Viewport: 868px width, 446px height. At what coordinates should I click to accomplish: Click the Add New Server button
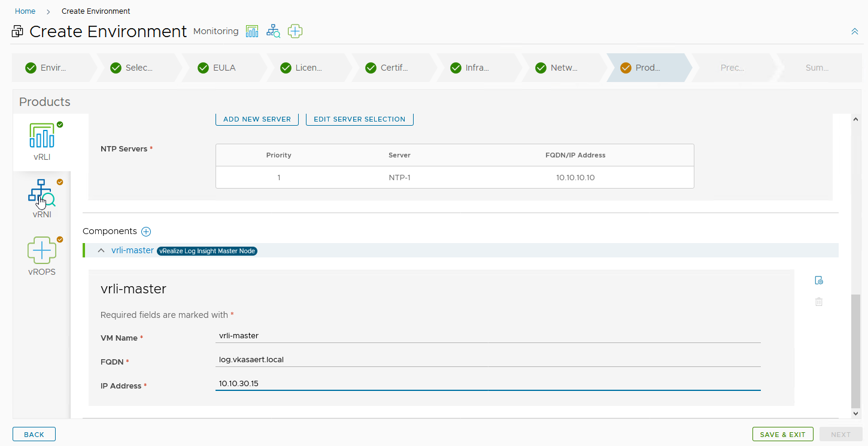coord(257,119)
